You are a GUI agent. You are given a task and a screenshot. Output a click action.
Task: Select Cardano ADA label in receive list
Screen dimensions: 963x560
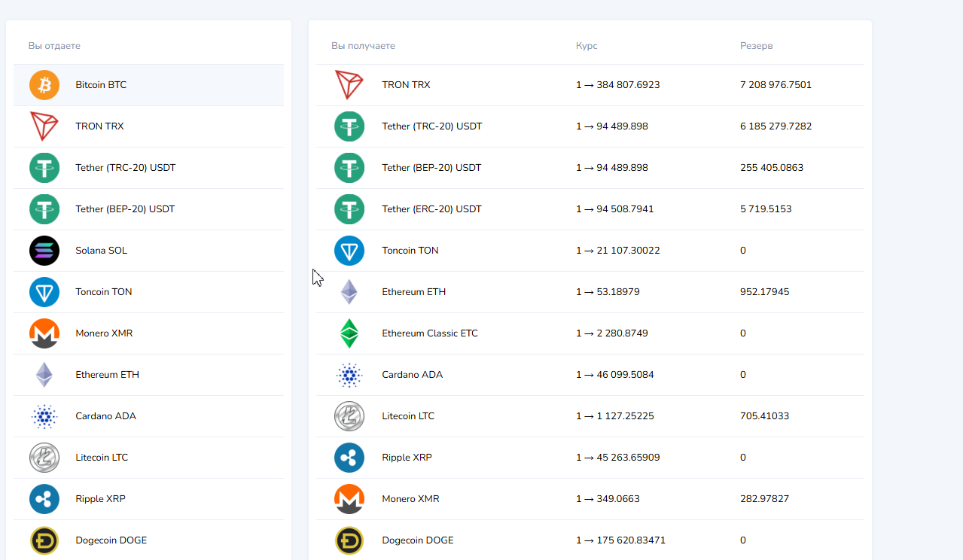[x=413, y=375]
